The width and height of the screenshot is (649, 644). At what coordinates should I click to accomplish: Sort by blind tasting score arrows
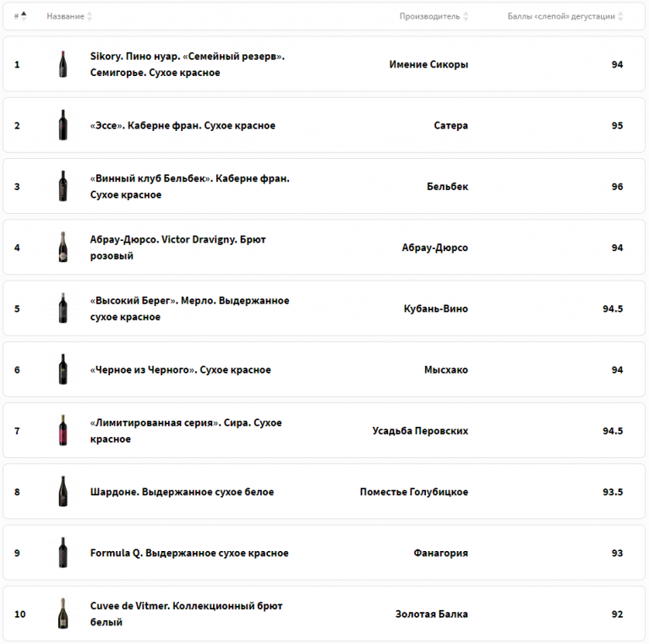(621, 16)
